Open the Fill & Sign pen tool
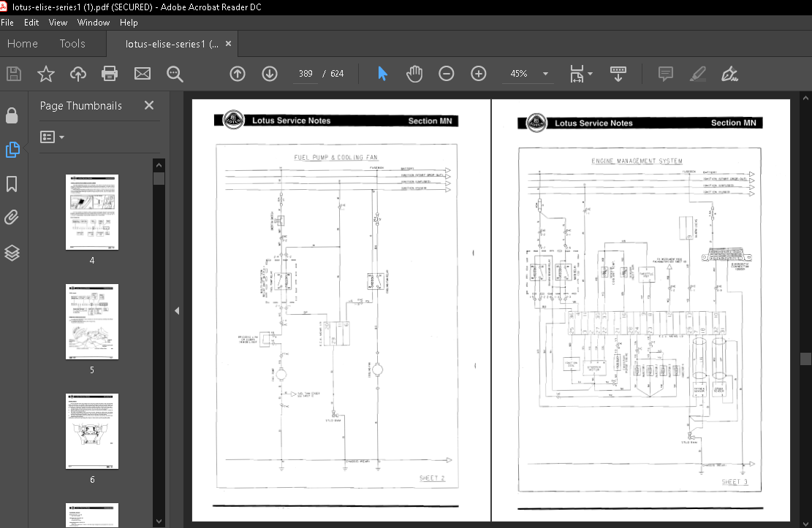 click(729, 74)
